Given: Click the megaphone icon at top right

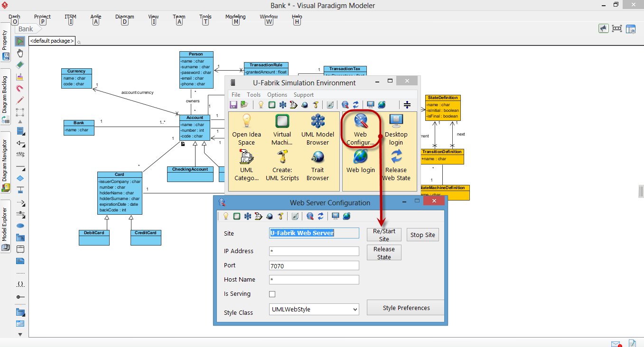Looking at the screenshot, I should coord(603,28).
